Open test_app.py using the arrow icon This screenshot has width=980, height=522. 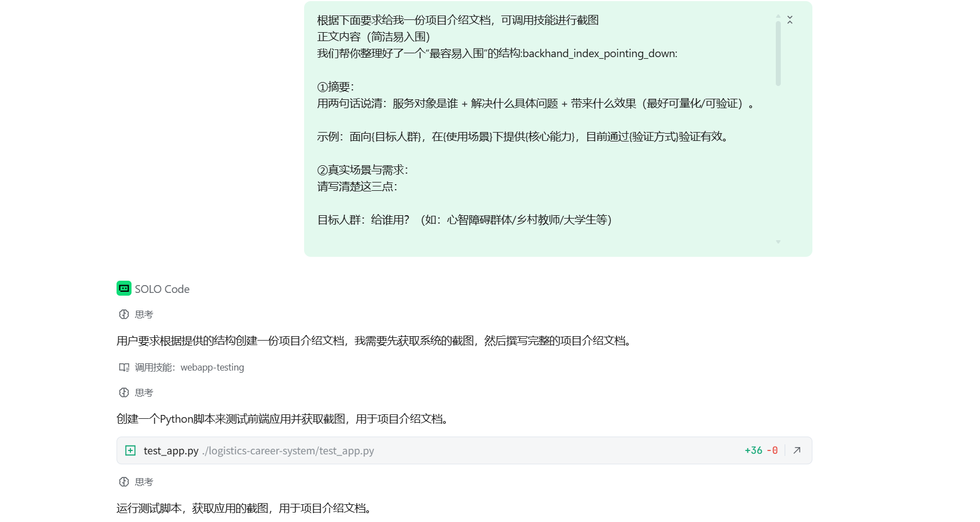click(797, 450)
